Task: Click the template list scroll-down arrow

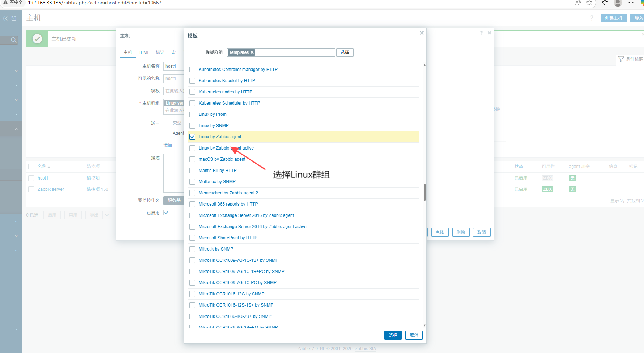Action: click(x=425, y=325)
